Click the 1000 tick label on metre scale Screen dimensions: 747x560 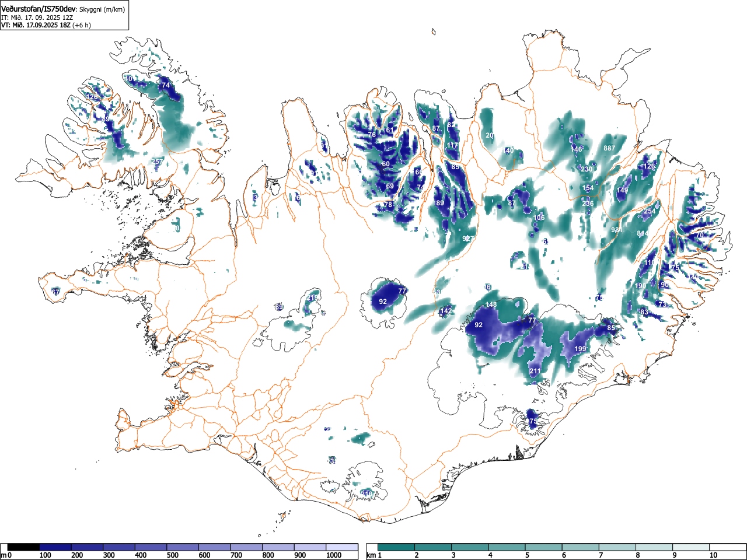coord(334,555)
